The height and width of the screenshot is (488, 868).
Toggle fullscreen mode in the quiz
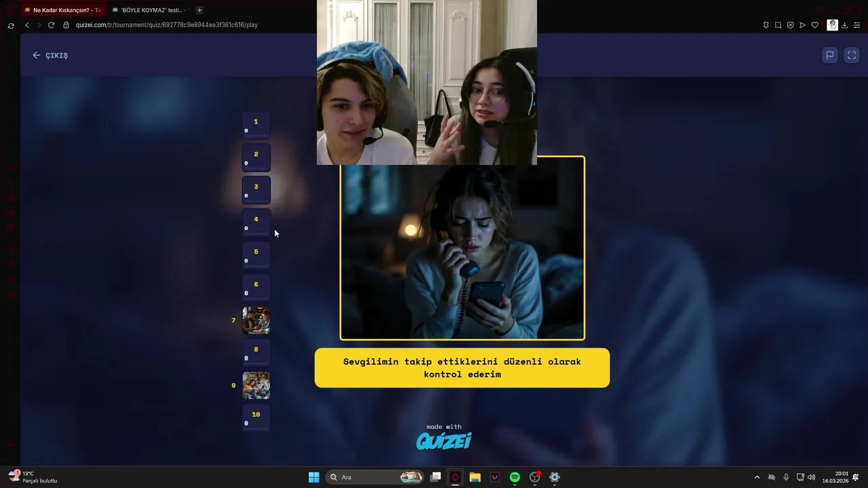852,56
